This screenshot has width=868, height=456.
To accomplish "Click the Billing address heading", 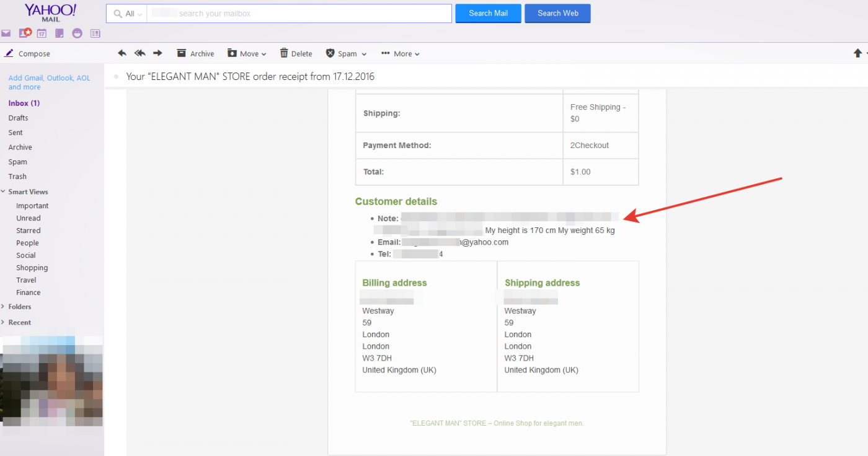I will (x=395, y=283).
